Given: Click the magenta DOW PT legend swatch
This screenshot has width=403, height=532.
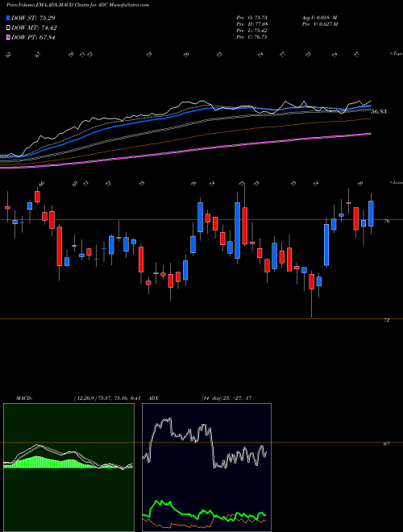Looking at the screenshot, I should click(9, 37).
